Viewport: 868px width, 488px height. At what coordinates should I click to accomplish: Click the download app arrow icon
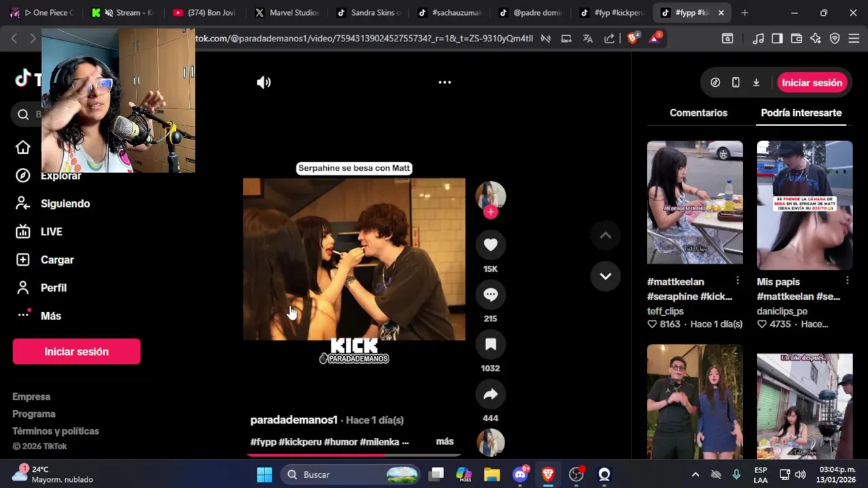(756, 83)
